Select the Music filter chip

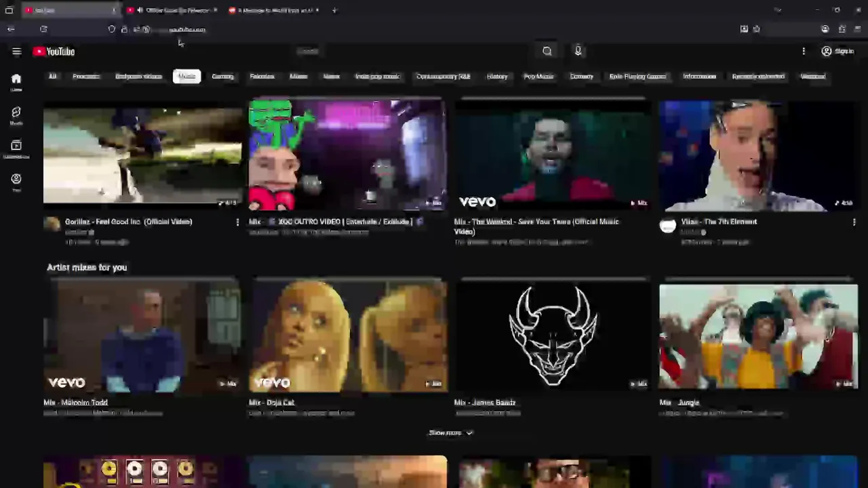pos(186,77)
